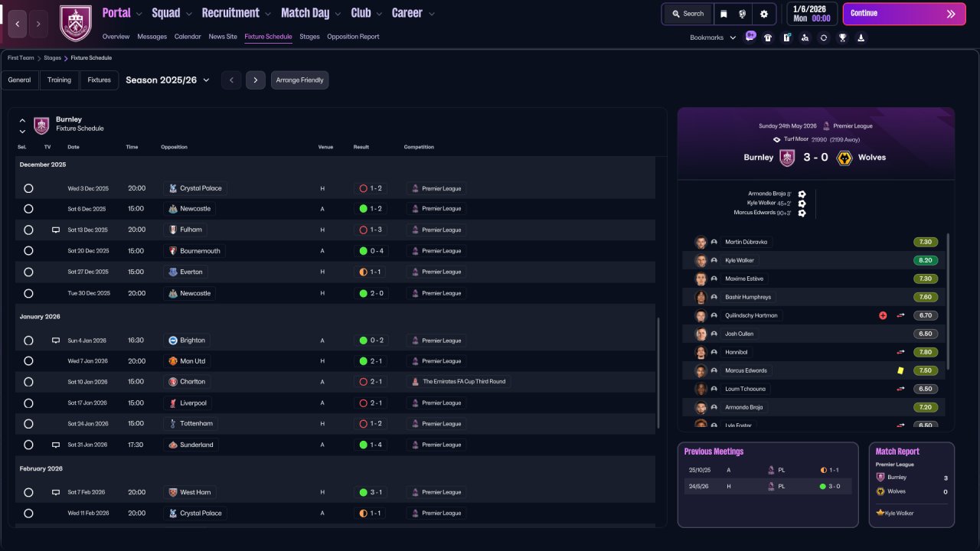Open the 9+ messages notification icon
The image size is (980, 551).
pyautogui.click(x=750, y=37)
